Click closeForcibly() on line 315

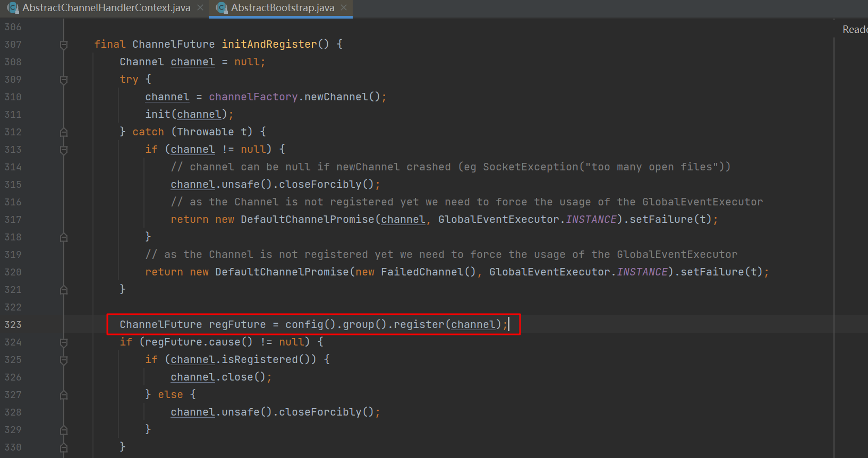click(327, 185)
